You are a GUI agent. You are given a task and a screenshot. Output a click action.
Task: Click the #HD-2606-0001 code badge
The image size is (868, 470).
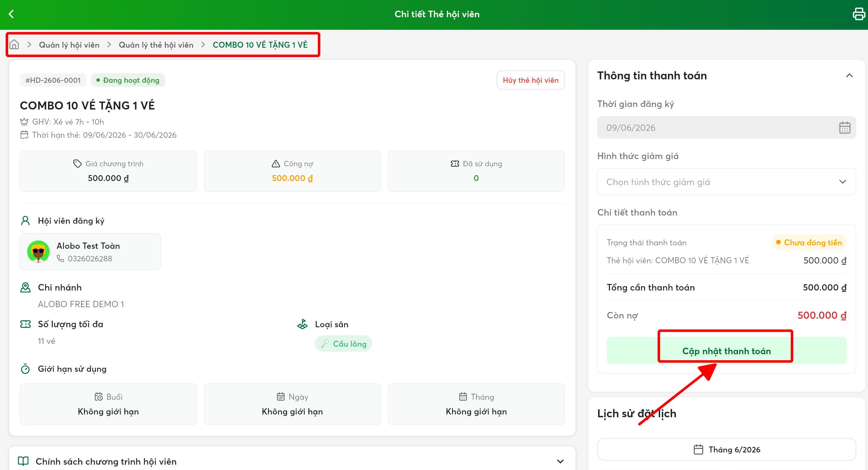[53, 80]
